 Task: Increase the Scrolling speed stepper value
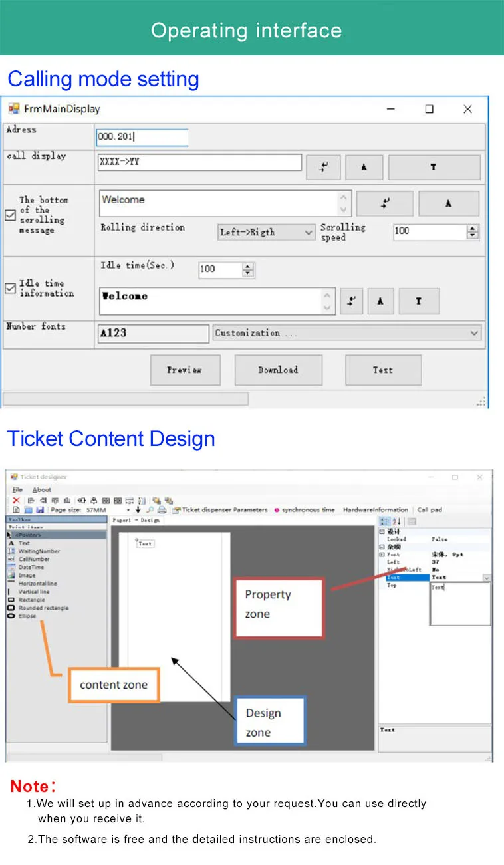click(473, 229)
